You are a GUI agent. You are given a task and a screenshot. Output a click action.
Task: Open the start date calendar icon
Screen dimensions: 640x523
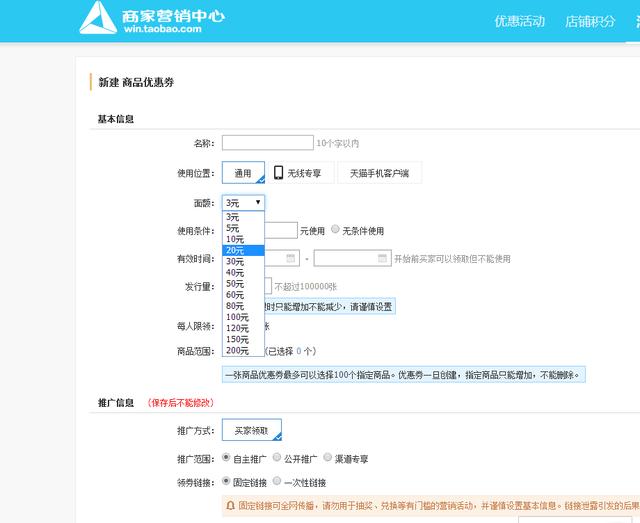coord(290,258)
